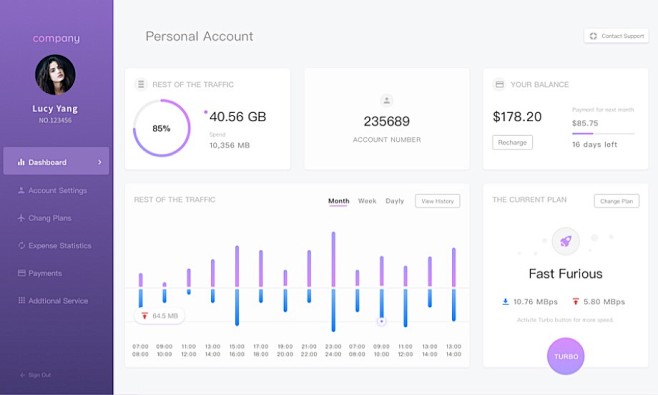Screen dimensions: 658x395
Task: Click the Contact Support lifebuoy icon
Action: point(593,36)
